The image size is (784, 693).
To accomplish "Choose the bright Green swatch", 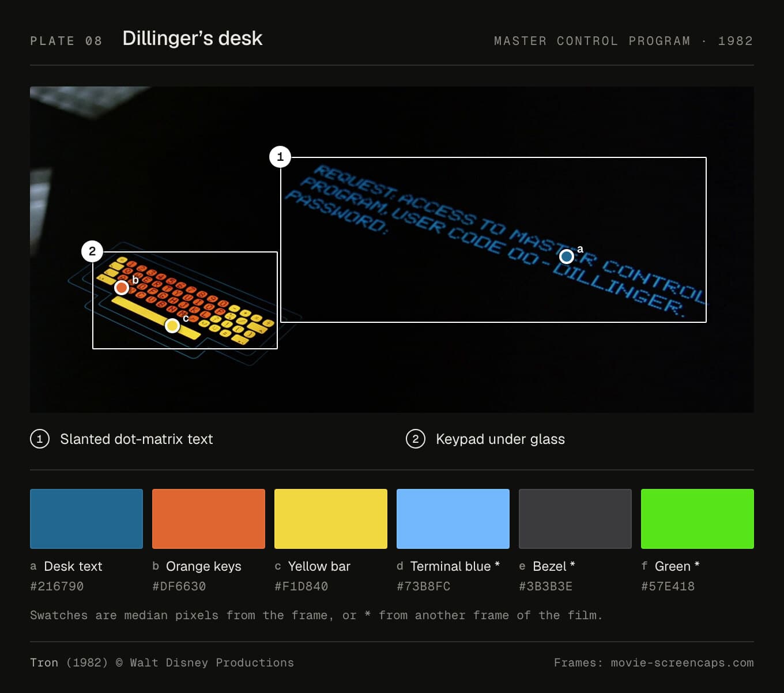I will pyautogui.click(x=698, y=519).
